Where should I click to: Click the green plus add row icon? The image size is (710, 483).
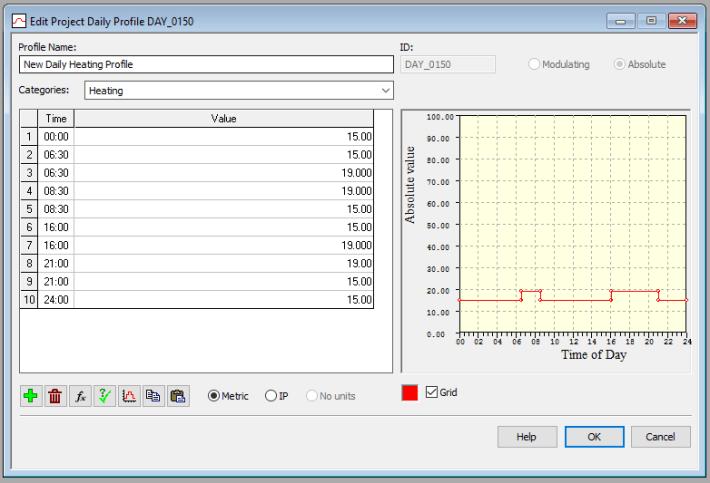click(x=31, y=396)
